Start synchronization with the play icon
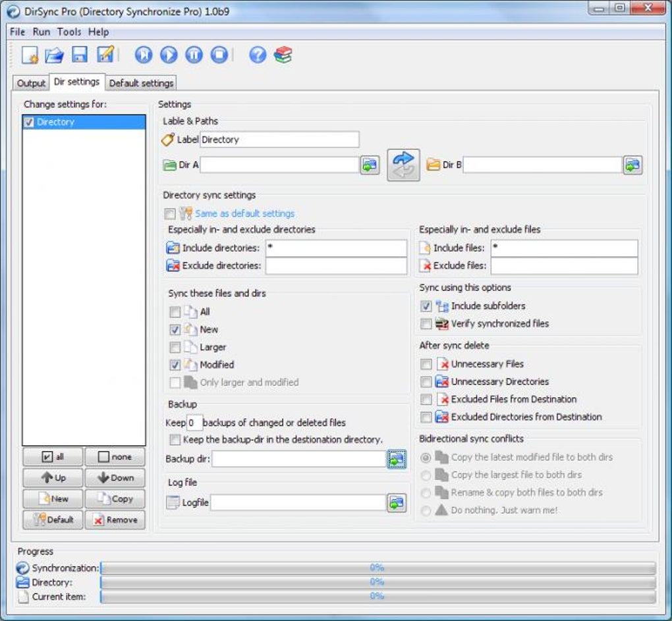 pyautogui.click(x=169, y=55)
